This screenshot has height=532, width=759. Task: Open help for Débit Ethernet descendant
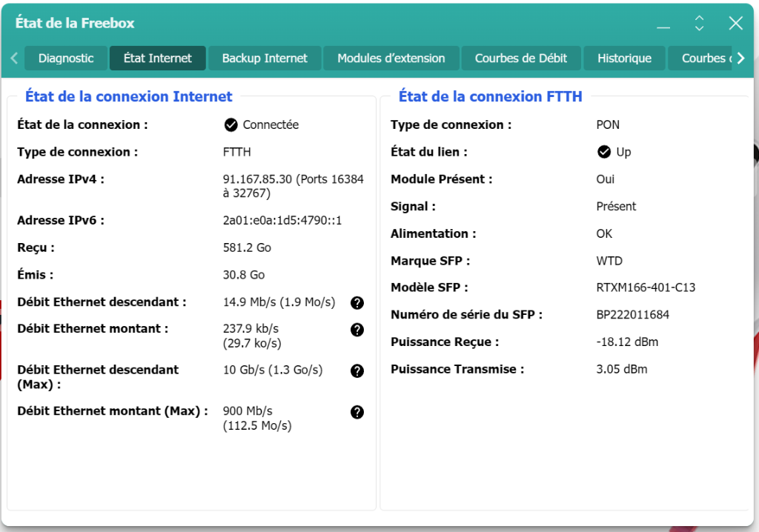pos(357,302)
